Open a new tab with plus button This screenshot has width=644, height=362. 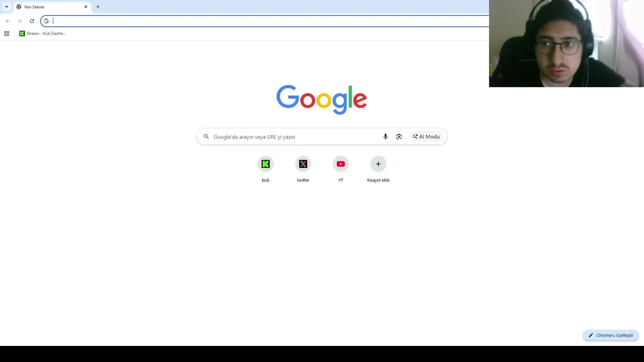98,7
